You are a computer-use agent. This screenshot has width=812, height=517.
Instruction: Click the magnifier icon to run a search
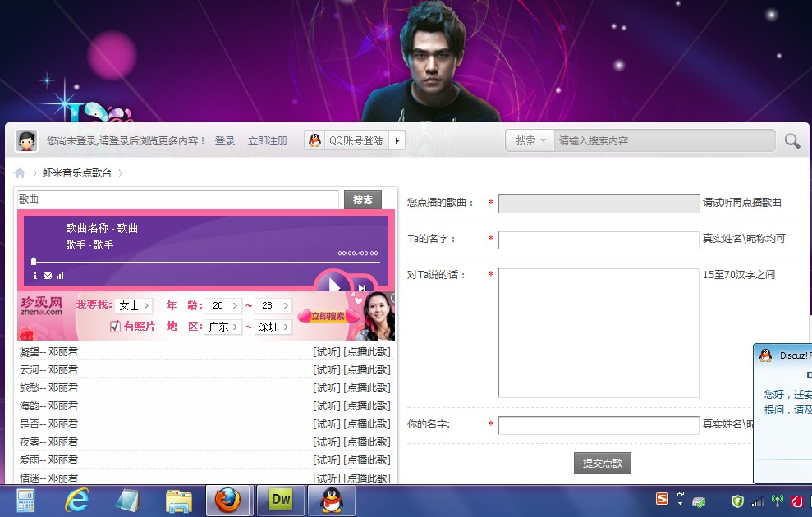point(791,140)
